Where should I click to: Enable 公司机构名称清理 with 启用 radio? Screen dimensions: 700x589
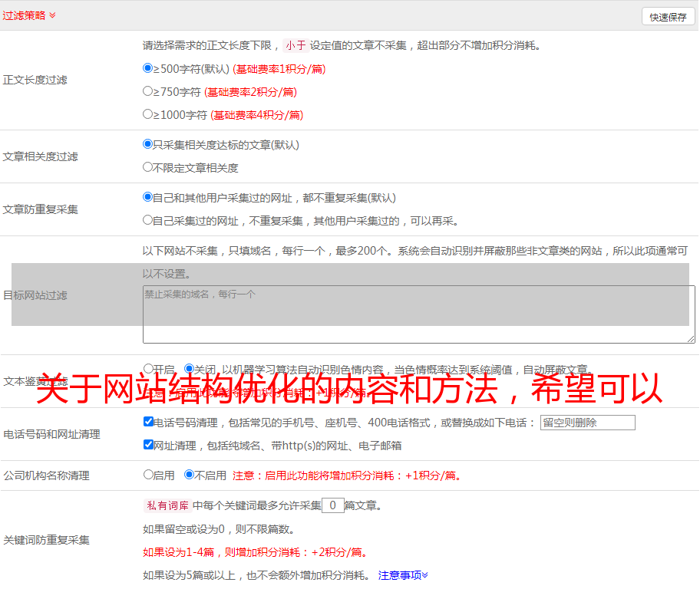148,475
